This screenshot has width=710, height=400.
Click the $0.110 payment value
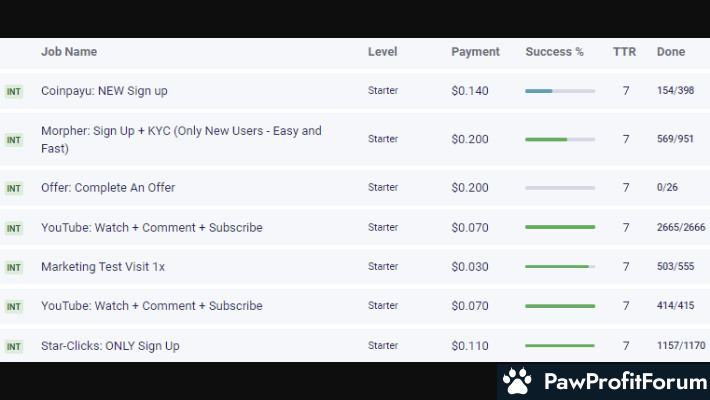coord(470,346)
